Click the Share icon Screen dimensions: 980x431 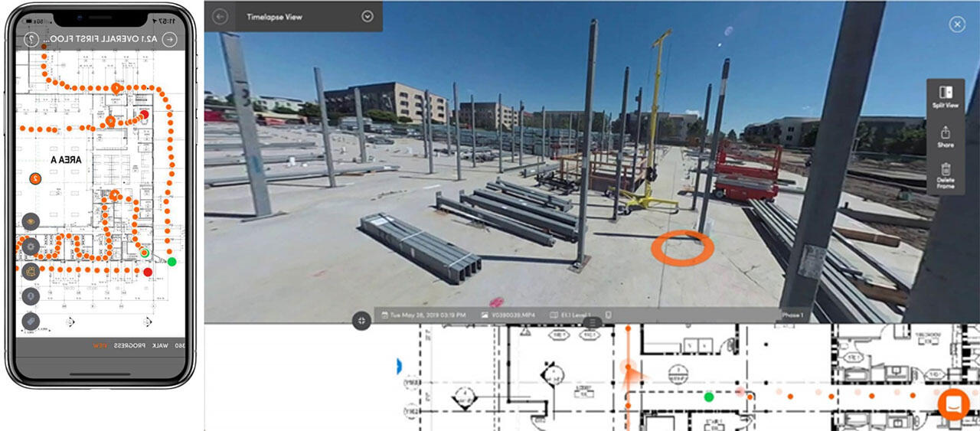pyautogui.click(x=945, y=137)
